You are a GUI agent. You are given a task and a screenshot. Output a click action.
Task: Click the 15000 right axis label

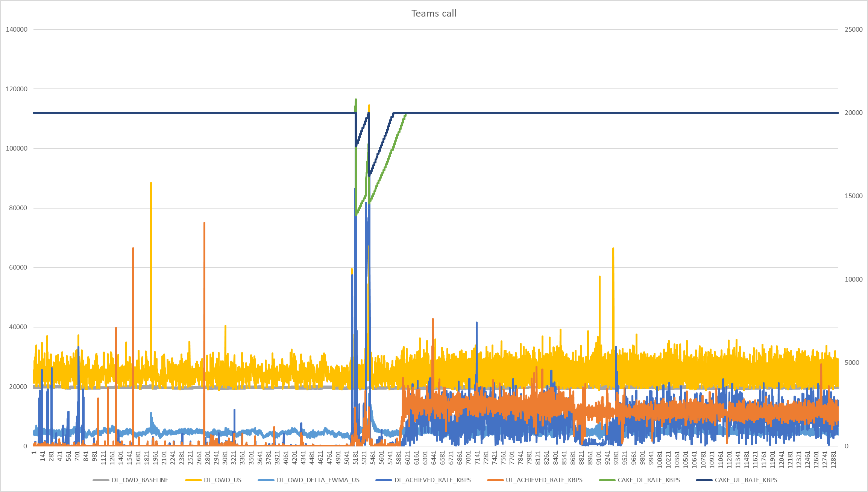(x=854, y=196)
